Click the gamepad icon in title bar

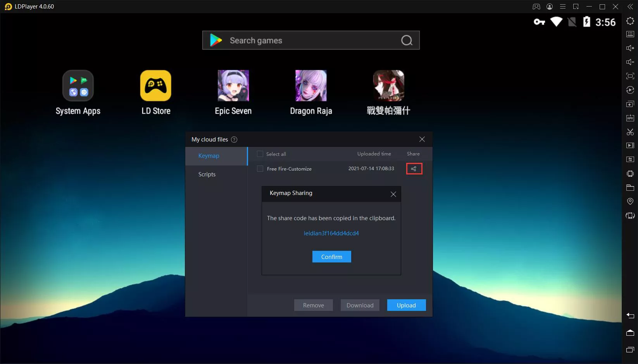pos(536,7)
